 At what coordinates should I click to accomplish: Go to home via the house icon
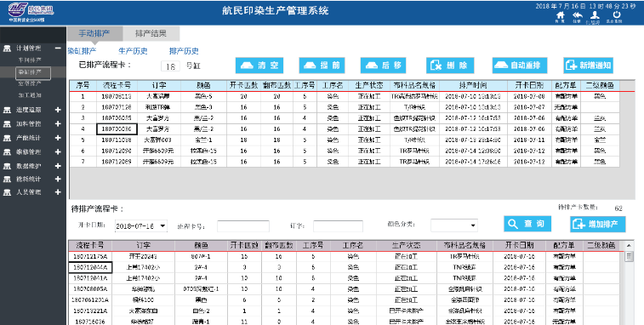560,15
